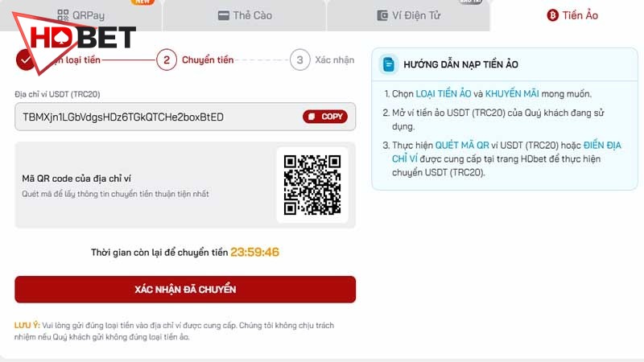The height and width of the screenshot is (362, 644).
Task: Click the bitcoin icon beside Tiền Ảo
Action: pyautogui.click(x=553, y=15)
